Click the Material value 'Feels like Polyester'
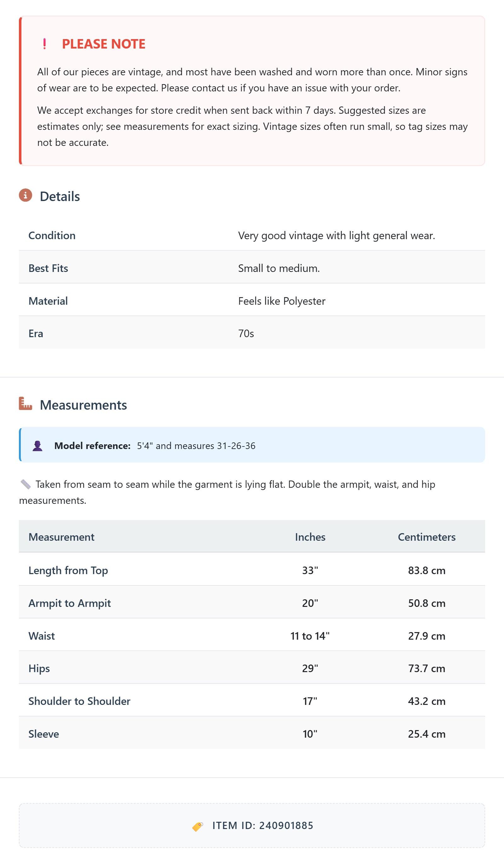The height and width of the screenshot is (864, 504). [x=282, y=301]
